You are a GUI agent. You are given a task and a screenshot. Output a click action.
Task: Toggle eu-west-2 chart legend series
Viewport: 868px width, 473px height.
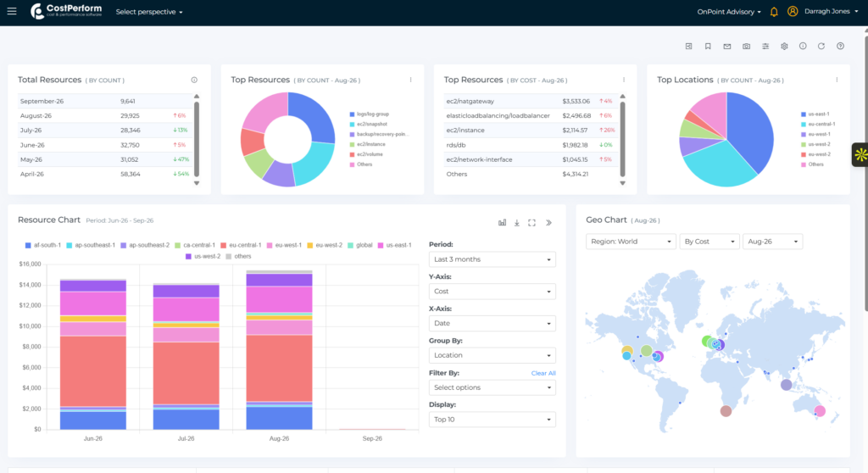coord(325,245)
